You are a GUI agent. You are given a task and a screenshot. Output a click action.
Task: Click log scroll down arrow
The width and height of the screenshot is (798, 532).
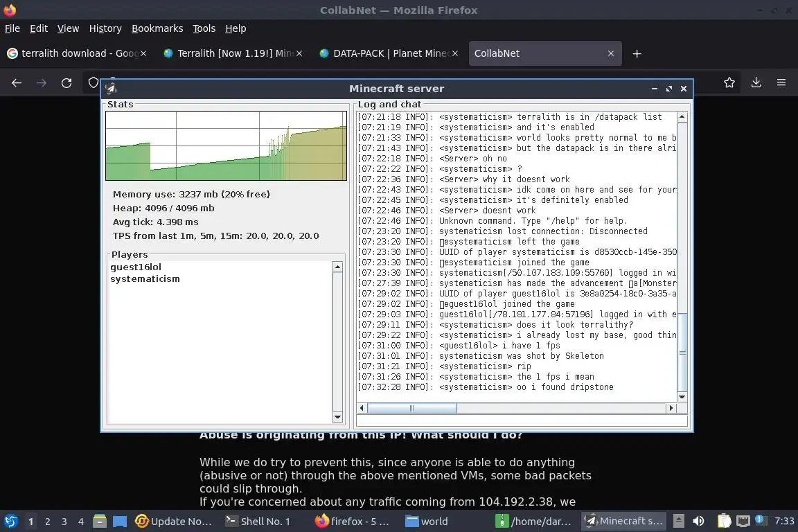[x=682, y=397]
